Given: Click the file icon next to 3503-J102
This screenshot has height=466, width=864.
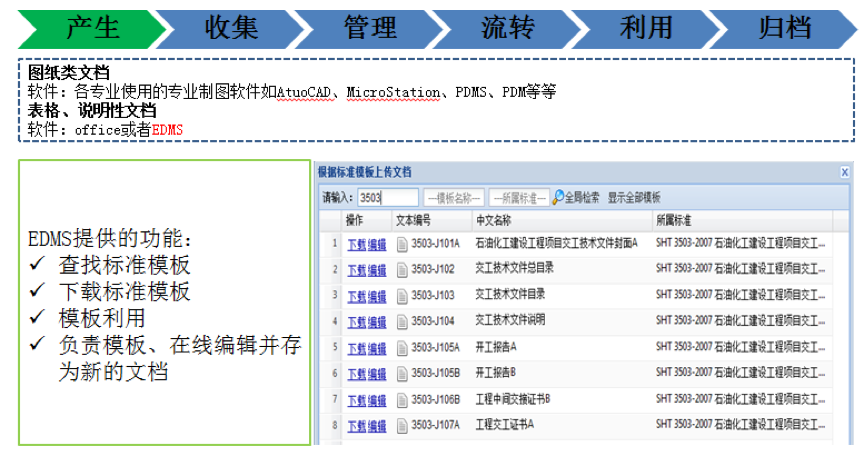Looking at the screenshot, I should click(x=402, y=270).
